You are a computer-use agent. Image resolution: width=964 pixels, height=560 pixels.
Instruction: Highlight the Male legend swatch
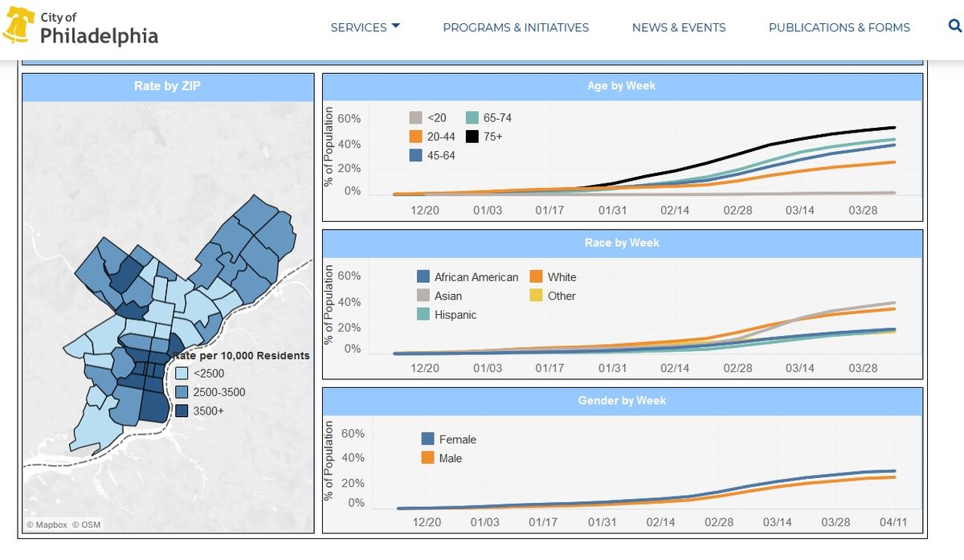[428, 458]
